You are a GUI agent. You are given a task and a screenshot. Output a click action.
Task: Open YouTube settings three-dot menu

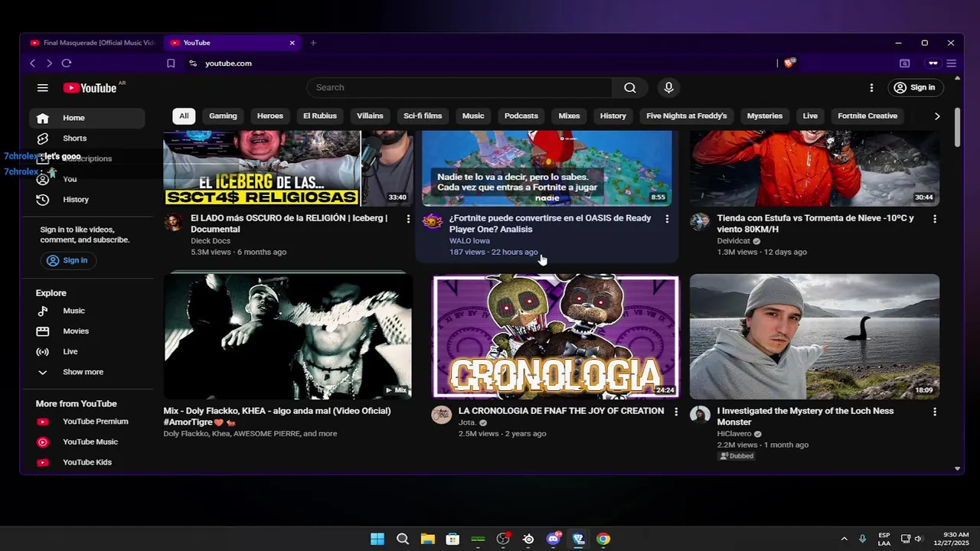[871, 88]
